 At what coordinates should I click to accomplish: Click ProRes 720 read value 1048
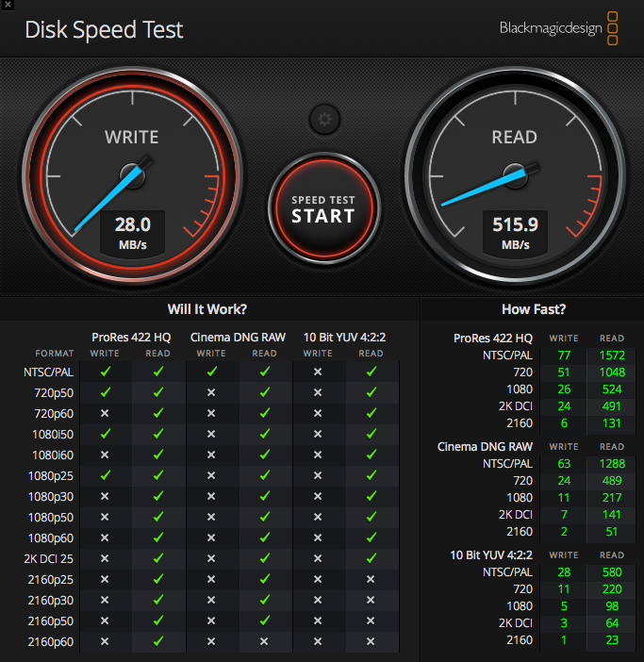point(612,372)
